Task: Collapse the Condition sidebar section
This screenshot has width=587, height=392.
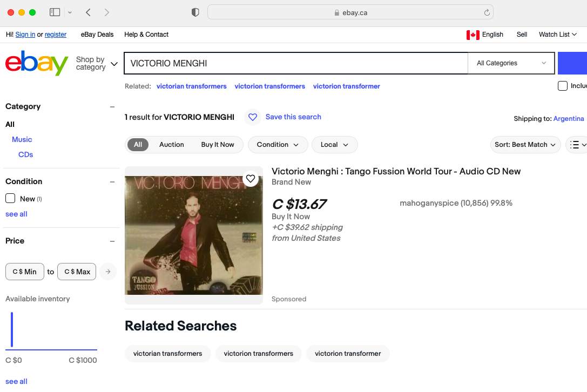Action: click(112, 182)
